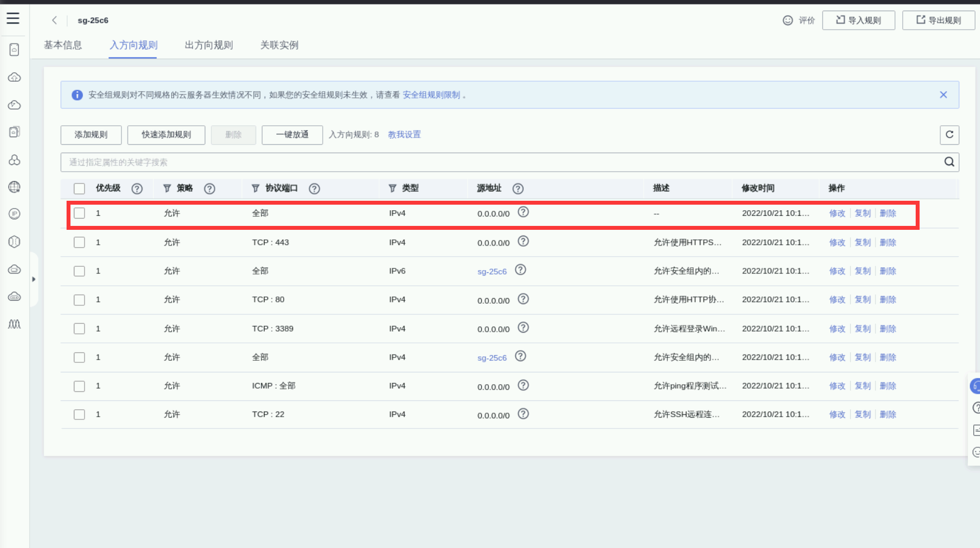
Task: Click the 快速添加规则 button
Action: (166, 135)
